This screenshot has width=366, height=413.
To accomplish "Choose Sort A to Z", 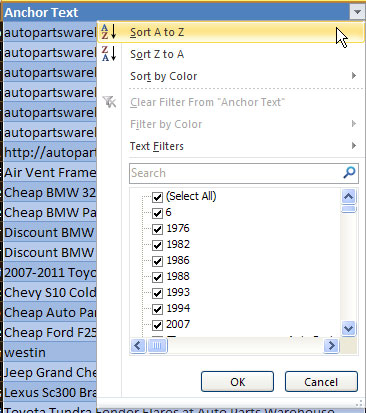I will 231,32.
